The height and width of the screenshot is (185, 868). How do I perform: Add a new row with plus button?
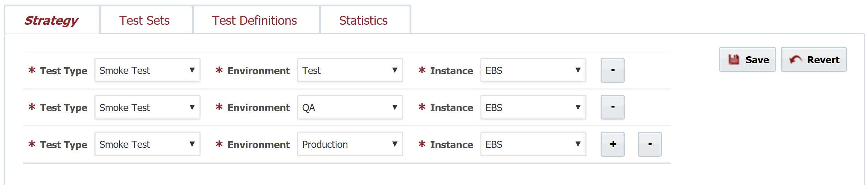[613, 144]
